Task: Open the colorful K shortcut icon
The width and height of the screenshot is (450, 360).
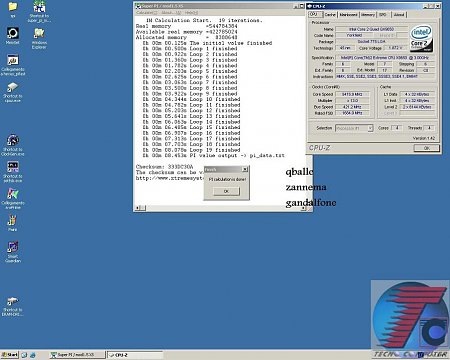Action: [13, 198]
